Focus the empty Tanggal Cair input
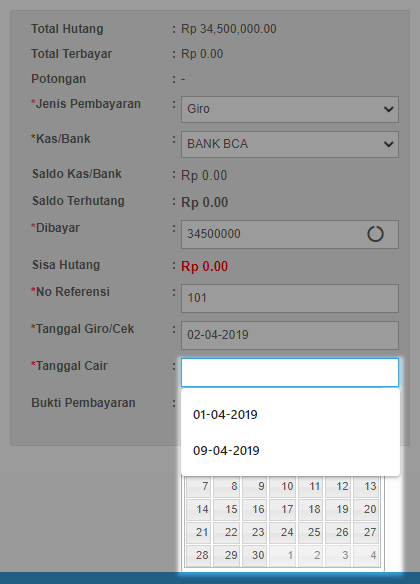Screen dimensions: 420x584 (x=290, y=372)
